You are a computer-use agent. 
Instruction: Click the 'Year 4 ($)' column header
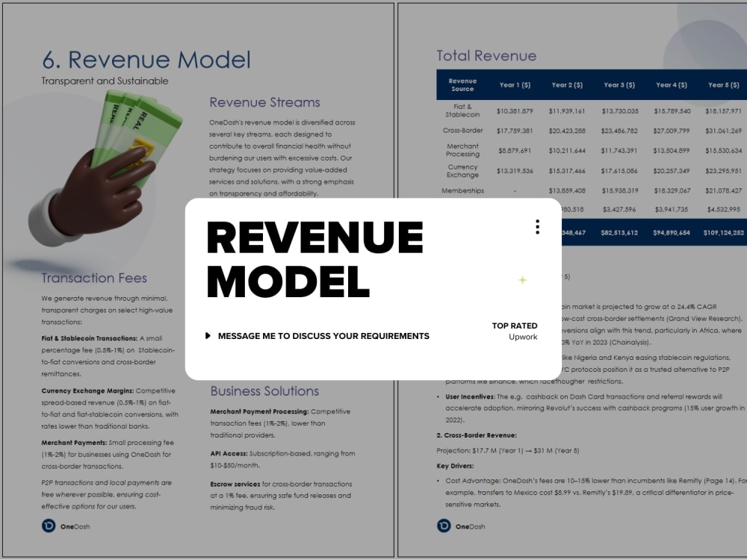click(672, 85)
